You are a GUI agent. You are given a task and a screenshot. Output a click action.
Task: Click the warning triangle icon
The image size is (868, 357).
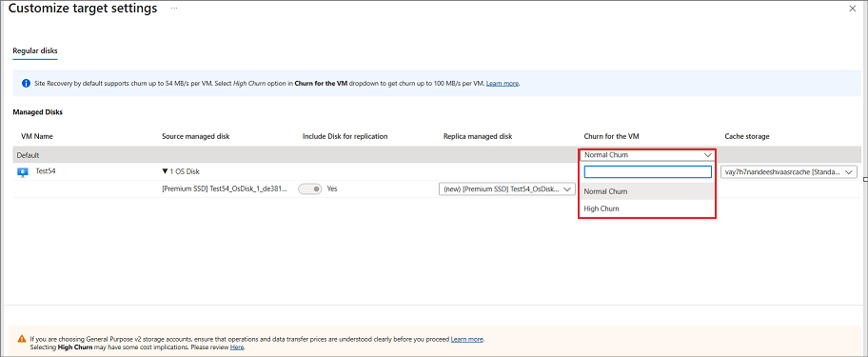(x=22, y=338)
